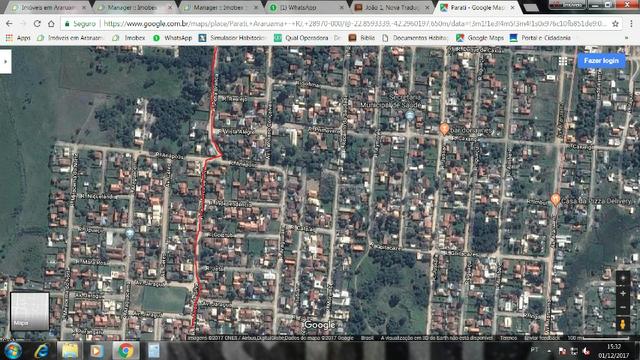The width and height of the screenshot is (640, 360).
Task: Open File Explorer from the taskbar
Action: click(70, 351)
